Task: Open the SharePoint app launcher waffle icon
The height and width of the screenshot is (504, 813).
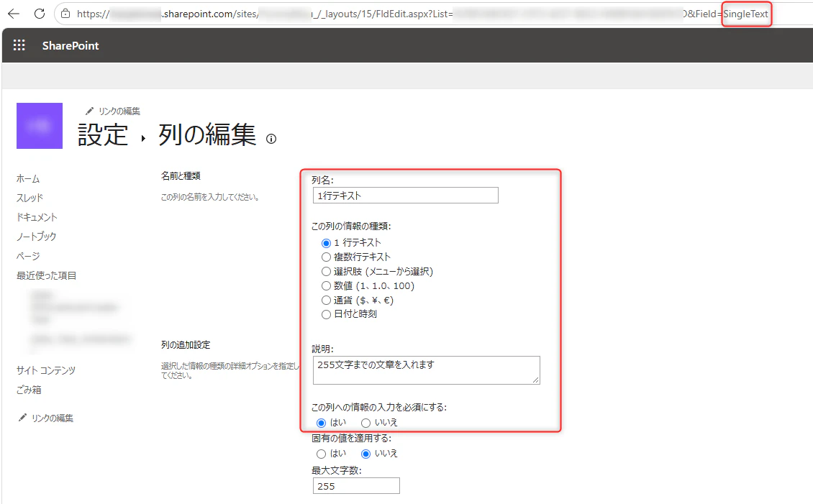Action: pyautogui.click(x=19, y=45)
